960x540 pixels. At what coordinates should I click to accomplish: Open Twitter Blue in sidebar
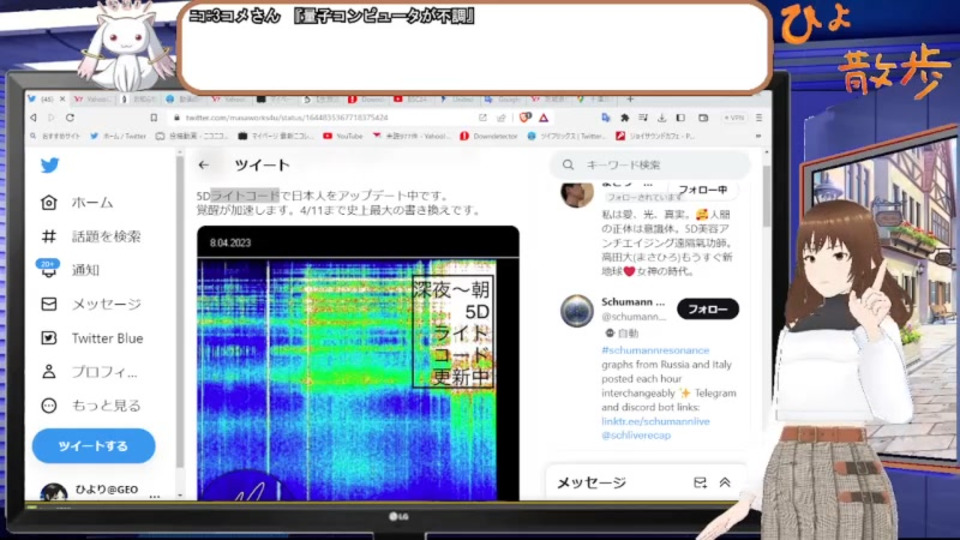click(x=92, y=338)
